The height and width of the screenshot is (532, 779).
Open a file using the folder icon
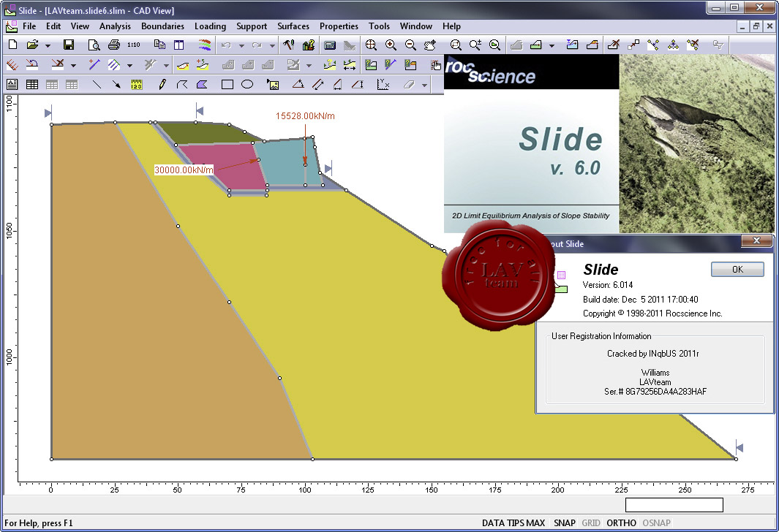32,45
